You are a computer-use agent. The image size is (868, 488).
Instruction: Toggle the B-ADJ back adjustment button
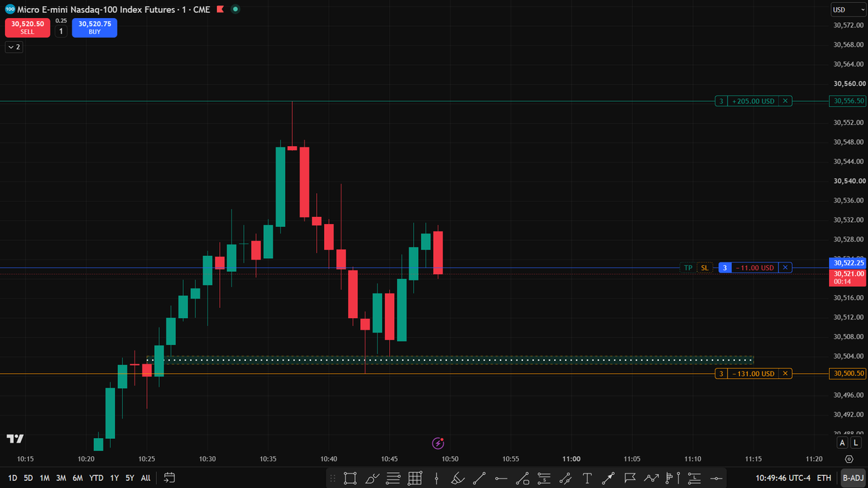(853, 478)
